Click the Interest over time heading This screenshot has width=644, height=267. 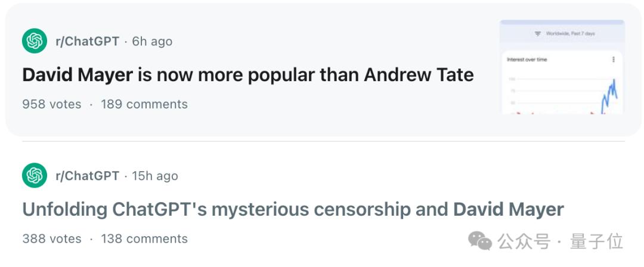(x=527, y=60)
